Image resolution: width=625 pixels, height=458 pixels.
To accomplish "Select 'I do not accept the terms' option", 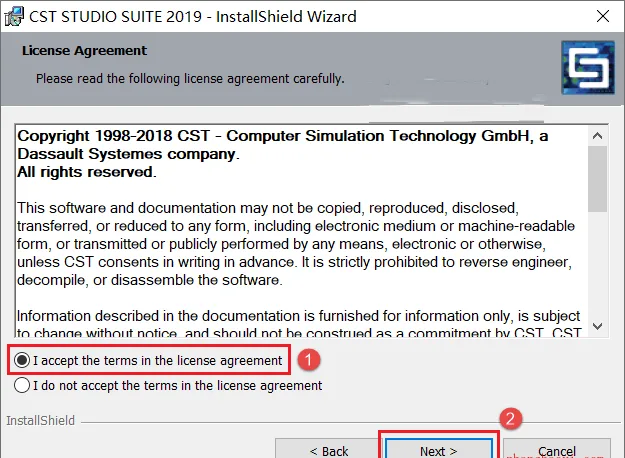I will tap(22, 385).
